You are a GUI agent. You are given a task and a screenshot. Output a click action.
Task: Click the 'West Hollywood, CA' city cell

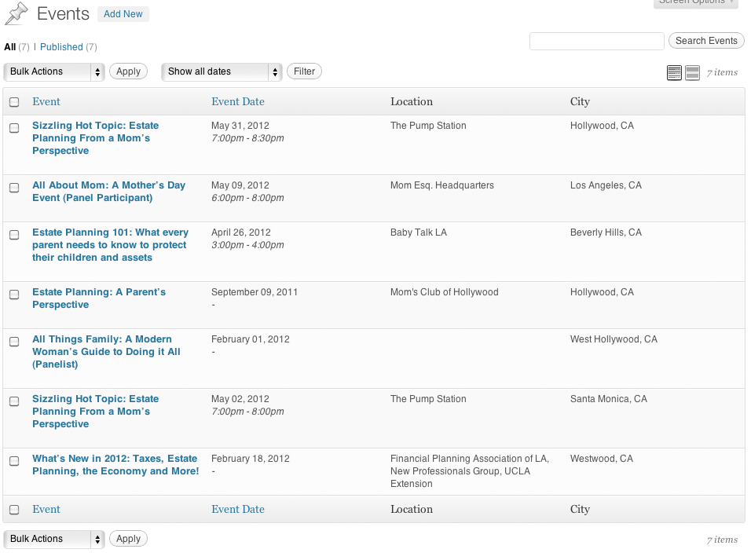tap(614, 339)
